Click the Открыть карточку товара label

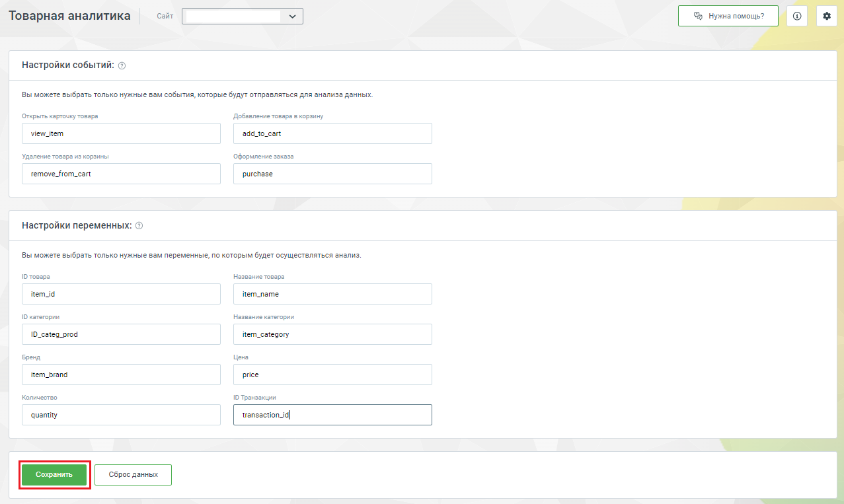(60, 116)
